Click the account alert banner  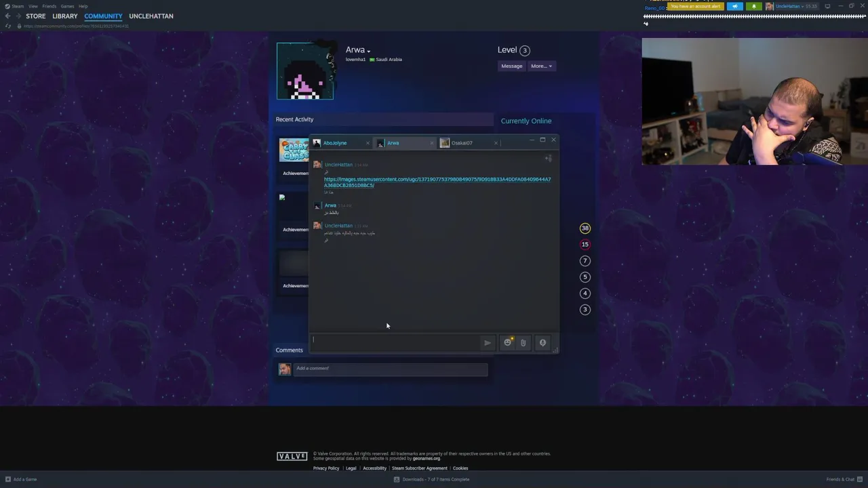tap(695, 6)
